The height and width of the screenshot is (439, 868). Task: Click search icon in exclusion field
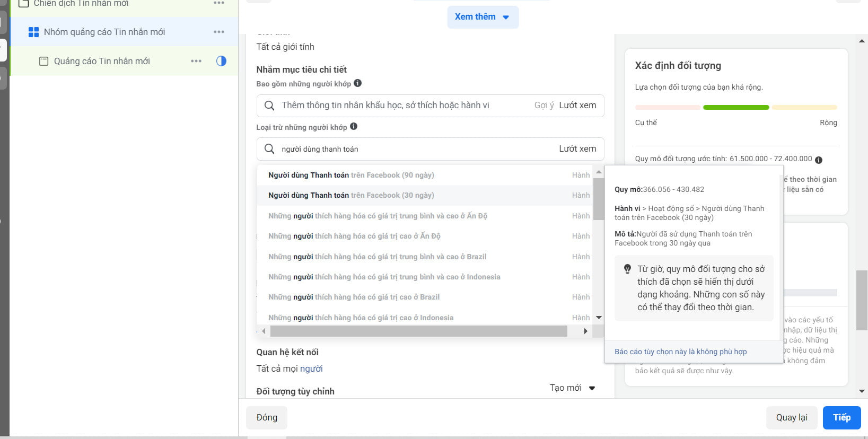pos(269,149)
